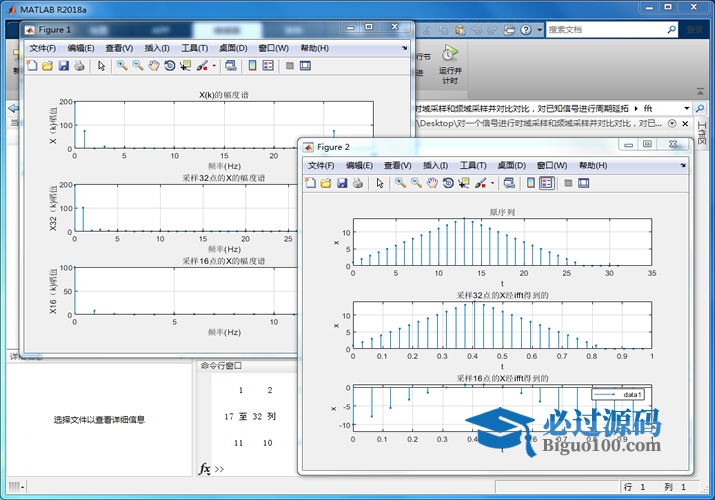Print figure icon in Figure 2 toolbar
The height and width of the screenshot is (500, 715).
pyautogui.click(x=358, y=183)
